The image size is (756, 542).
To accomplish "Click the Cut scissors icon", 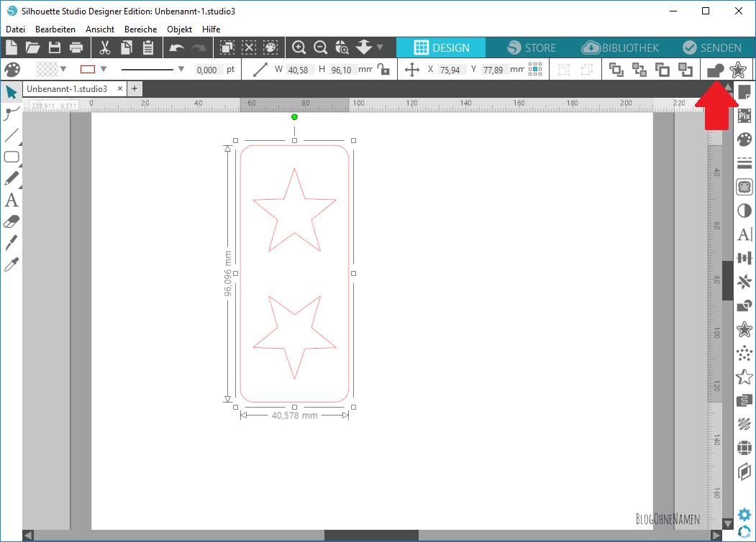I will [x=105, y=47].
